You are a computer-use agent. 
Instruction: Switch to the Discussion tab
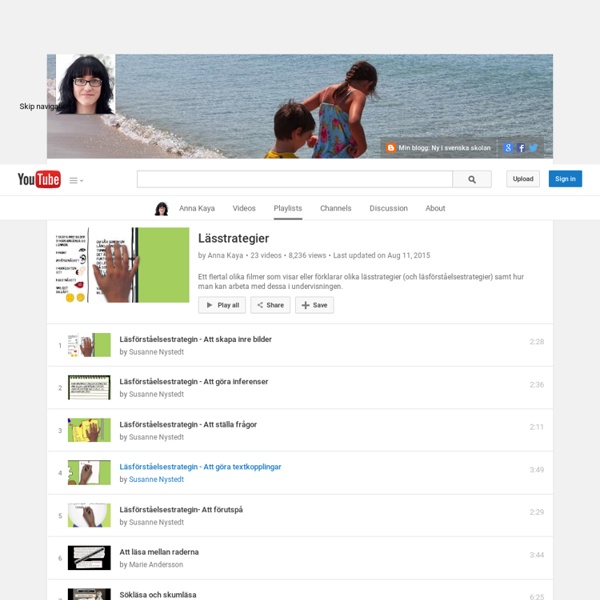tap(388, 208)
